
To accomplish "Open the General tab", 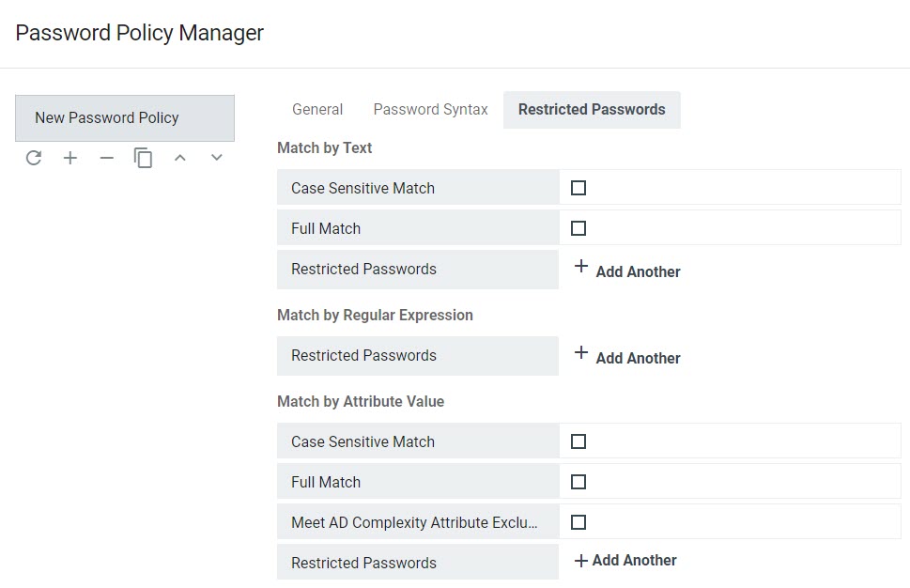I will click(x=317, y=110).
